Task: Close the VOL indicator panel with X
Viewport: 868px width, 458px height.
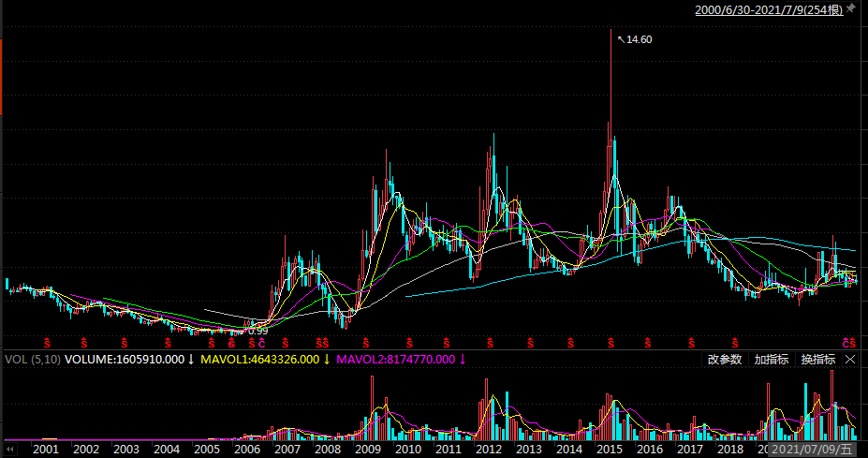Action: click(850, 360)
